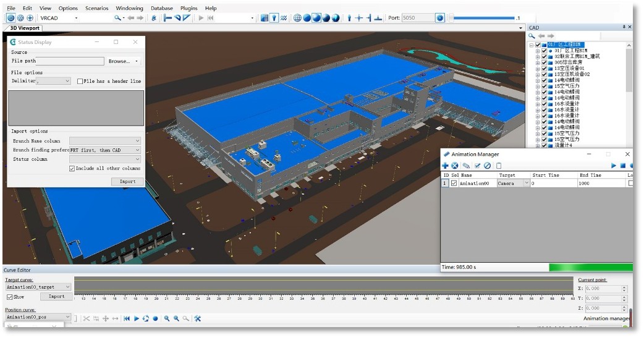Click the wireframe globe icon in toolbar

pyautogui.click(x=297, y=18)
